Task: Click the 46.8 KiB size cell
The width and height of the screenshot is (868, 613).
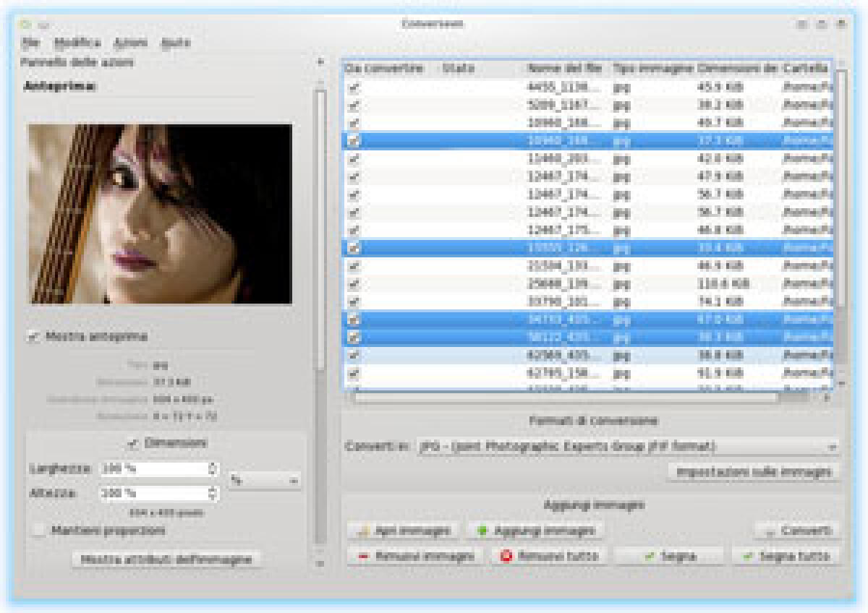Action: click(720, 230)
